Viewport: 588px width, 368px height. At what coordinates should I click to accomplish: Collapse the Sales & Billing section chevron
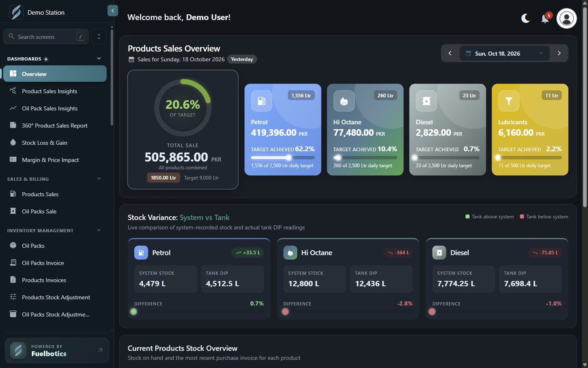click(x=99, y=179)
